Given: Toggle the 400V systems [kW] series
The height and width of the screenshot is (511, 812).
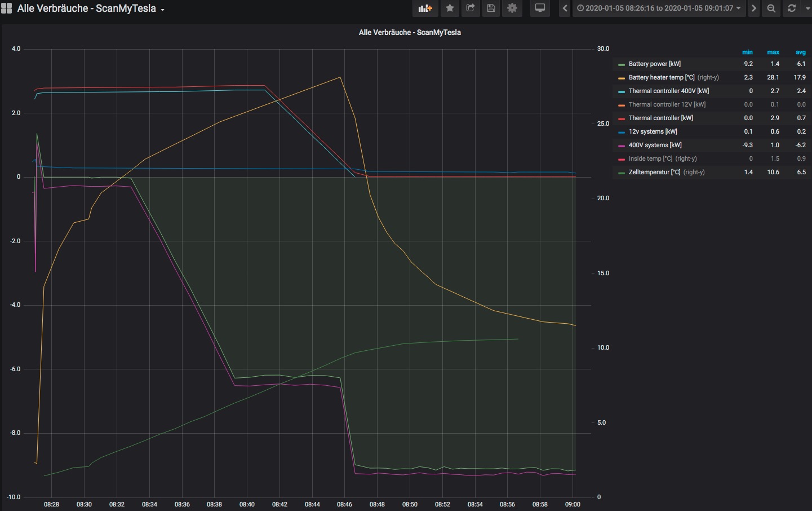Looking at the screenshot, I should pyautogui.click(x=655, y=146).
